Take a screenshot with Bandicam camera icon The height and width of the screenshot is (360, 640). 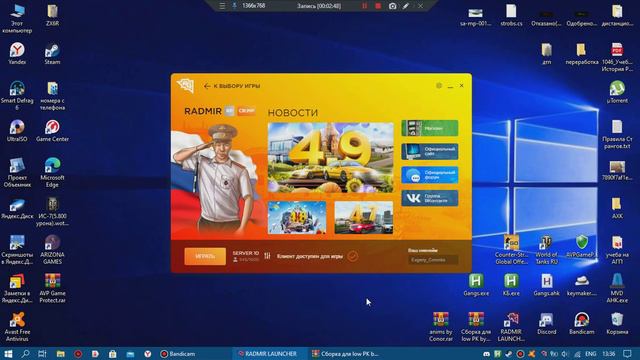pyautogui.click(x=392, y=6)
